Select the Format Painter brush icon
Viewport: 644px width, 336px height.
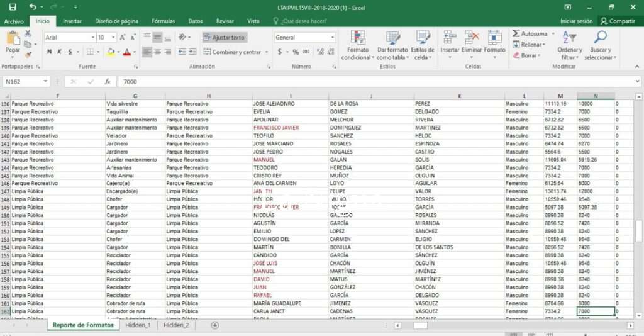(28, 55)
